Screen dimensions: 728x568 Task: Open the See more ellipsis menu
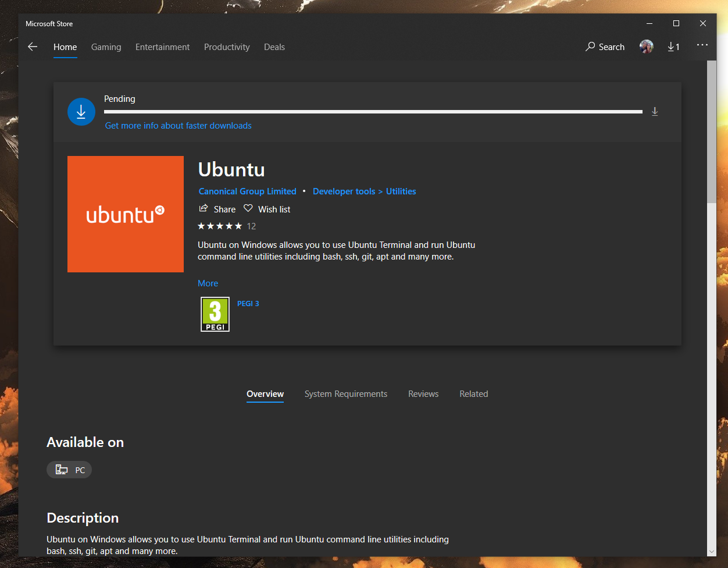(x=702, y=45)
